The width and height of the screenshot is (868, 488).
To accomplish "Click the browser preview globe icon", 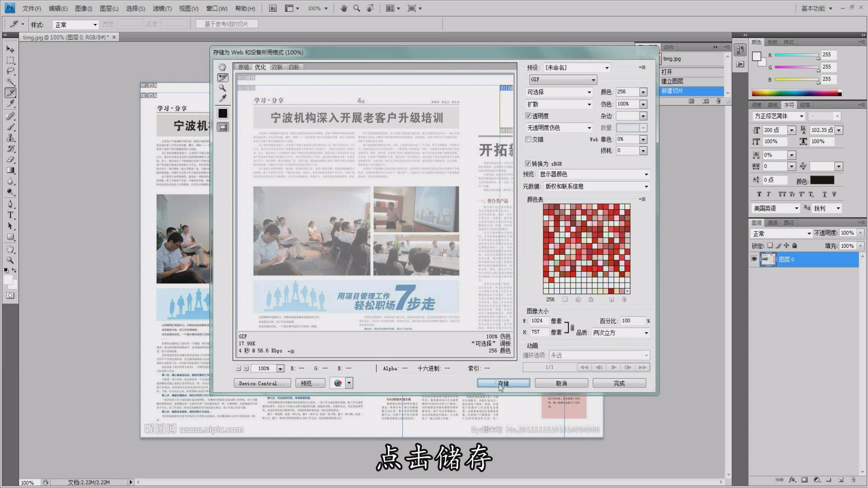I will coord(338,383).
